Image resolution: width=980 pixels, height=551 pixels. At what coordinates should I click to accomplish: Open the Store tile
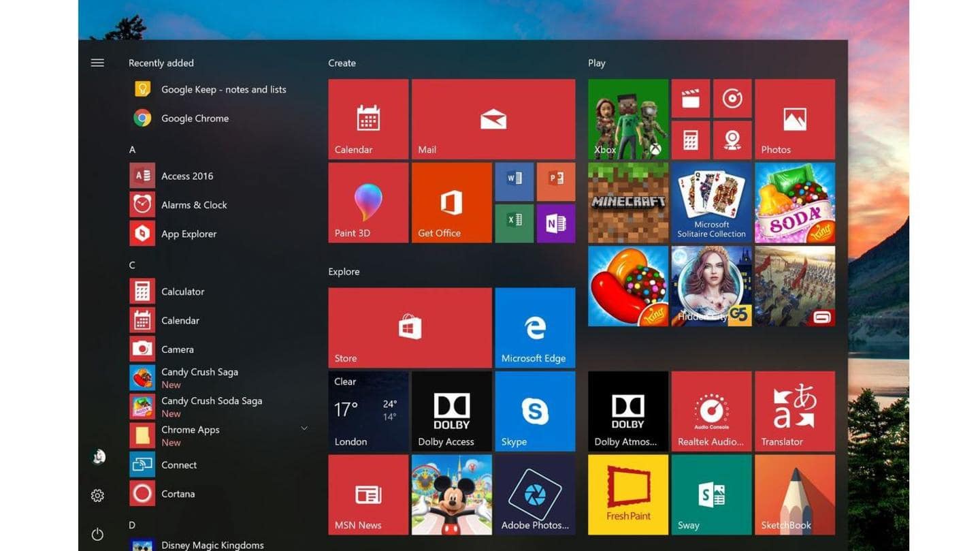click(x=410, y=328)
